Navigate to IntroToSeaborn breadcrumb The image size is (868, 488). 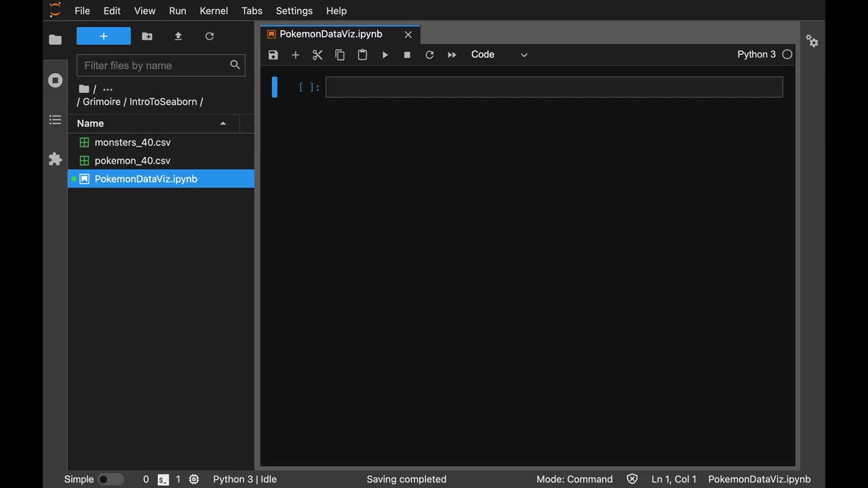coord(163,102)
